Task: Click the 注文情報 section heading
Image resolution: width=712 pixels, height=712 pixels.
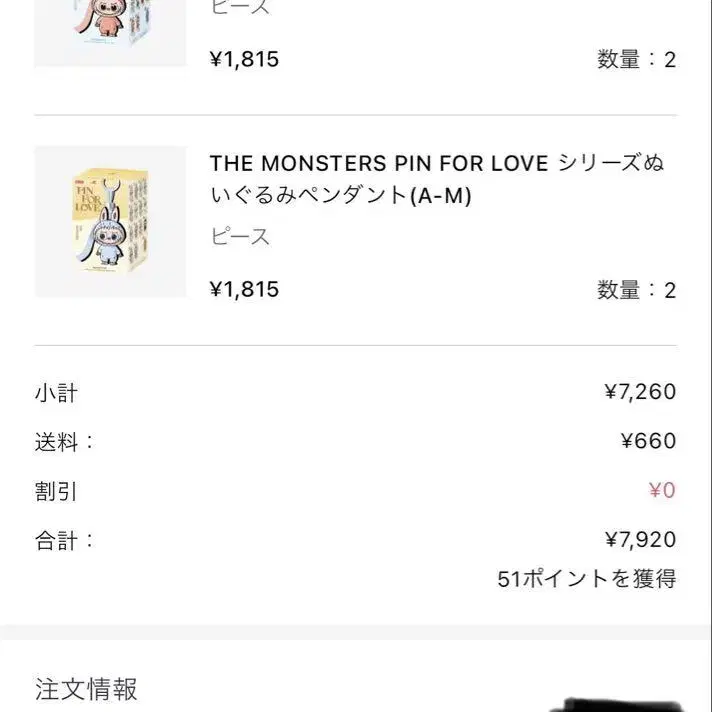Action: pos(86,689)
